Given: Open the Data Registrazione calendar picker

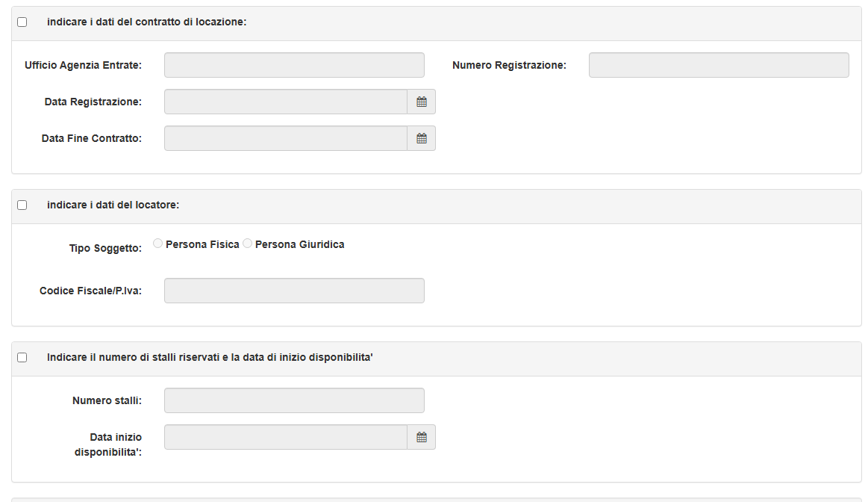Looking at the screenshot, I should coord(422,102).
